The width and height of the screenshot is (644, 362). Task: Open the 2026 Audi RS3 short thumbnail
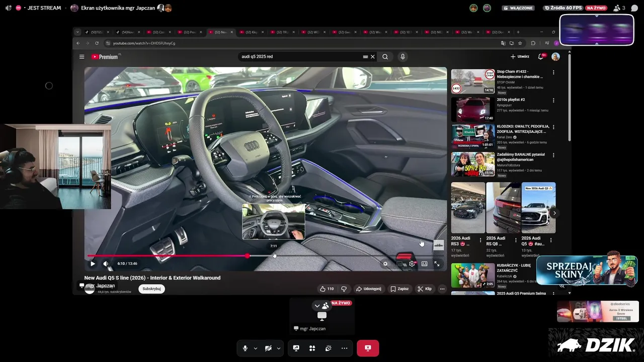[468, 208]
